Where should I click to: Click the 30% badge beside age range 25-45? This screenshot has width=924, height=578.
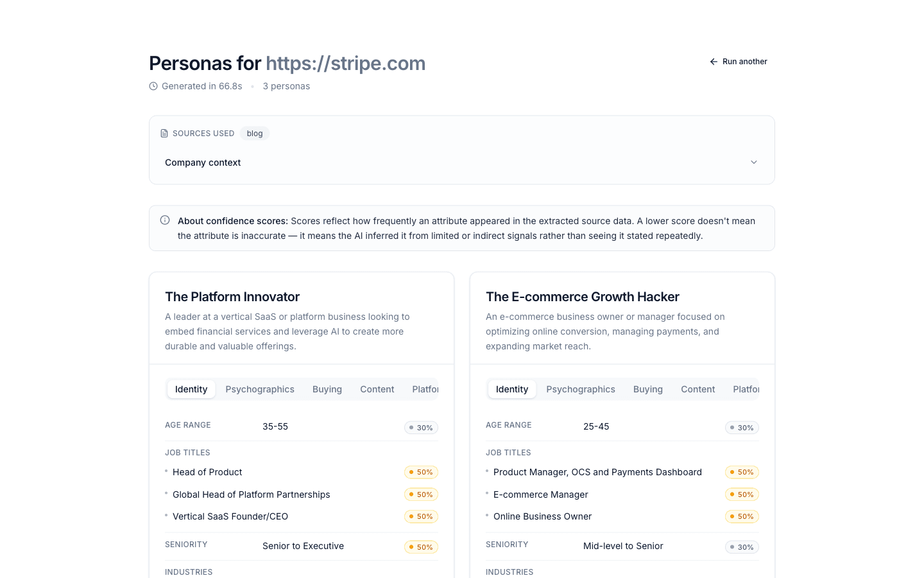coord(742,428)
